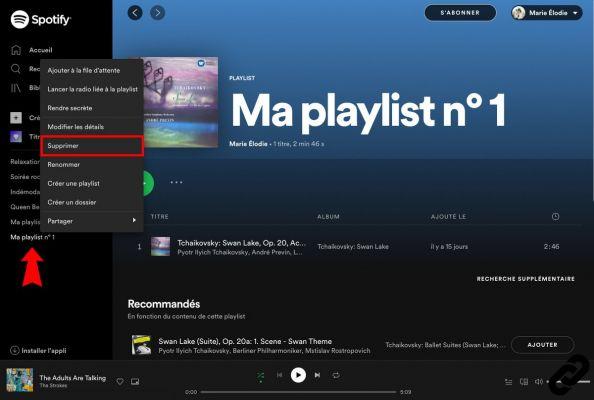Skip to previous track

point(280,375)
